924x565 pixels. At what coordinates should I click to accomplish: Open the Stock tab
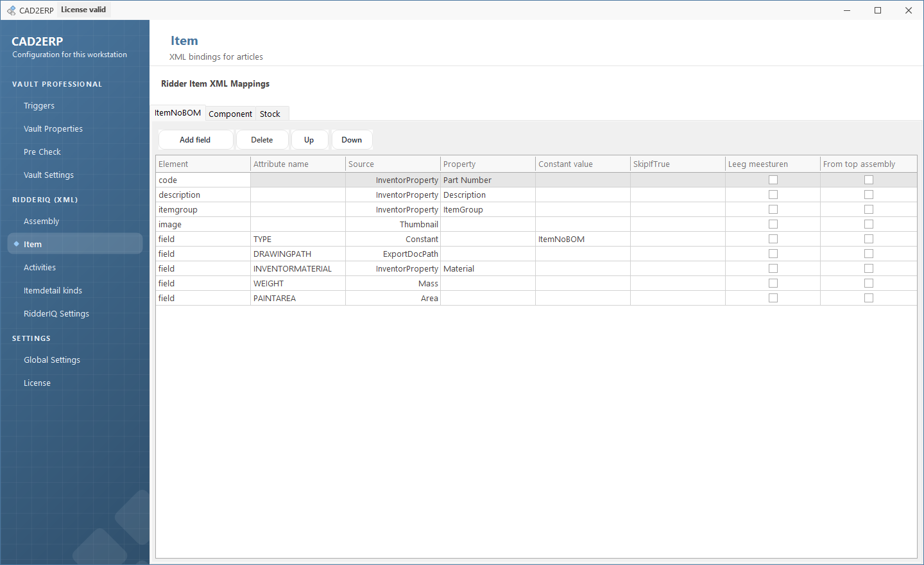click(x=270, y=114)
